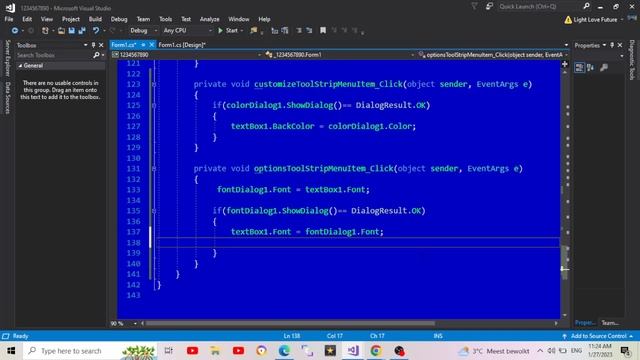
Task: Click Add to Source Control in status bar
Action: (598, 336)
